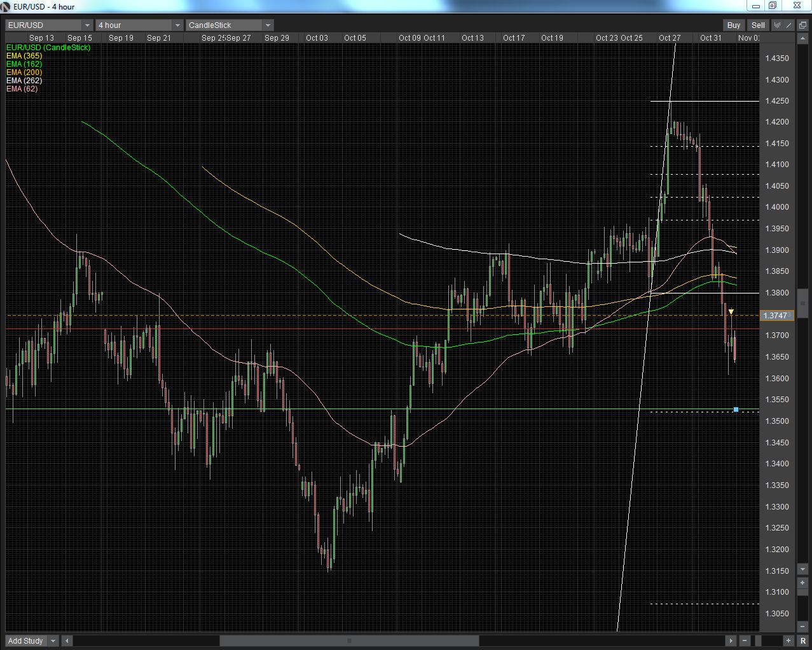Click the EMA (62) legend label
Viewport: 812px width, 650px height.
[22, 89]
